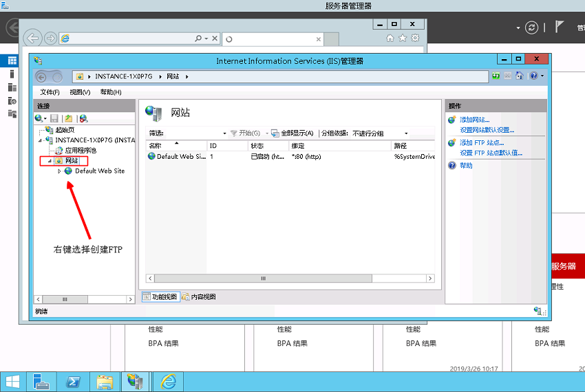Click the Internet Explorer home icon
Screen dimensions: 585x392
[x=390, y=38]
